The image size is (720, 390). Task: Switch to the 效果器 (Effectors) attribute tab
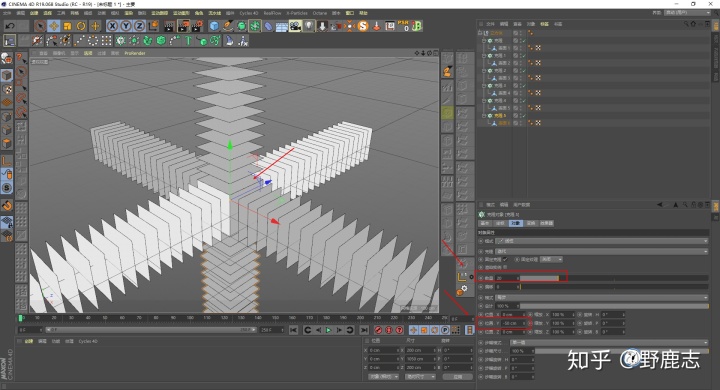pyautogui.click(x=546, y=223)
